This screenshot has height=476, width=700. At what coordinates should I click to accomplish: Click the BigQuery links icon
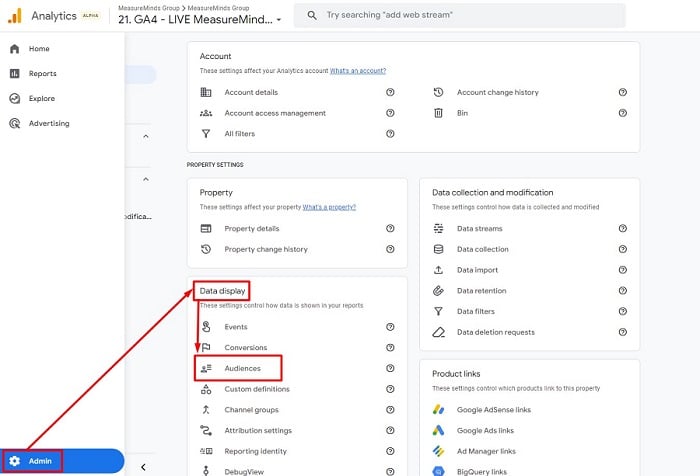[x=438, y=471]
